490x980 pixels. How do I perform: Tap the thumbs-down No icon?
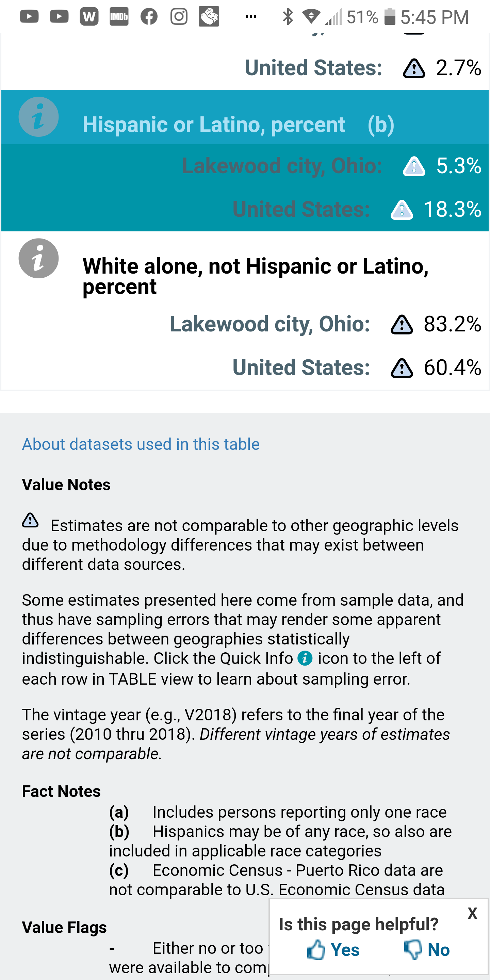tap(413, 950)
